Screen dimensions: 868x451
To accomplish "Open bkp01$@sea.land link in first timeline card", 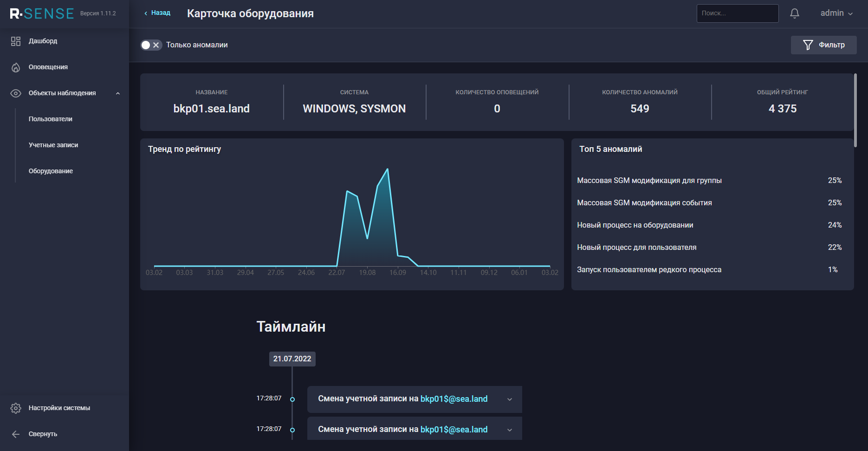I will click(x=454, y=399).
